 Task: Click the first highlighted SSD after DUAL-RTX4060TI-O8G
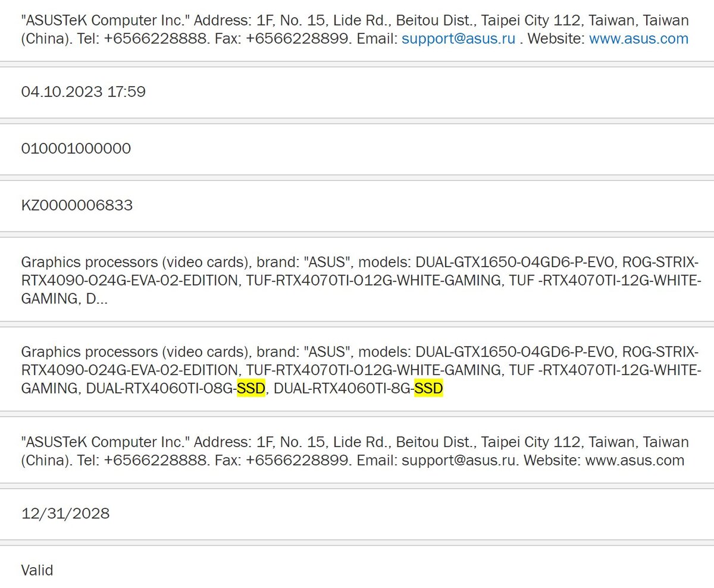[250, 389]
